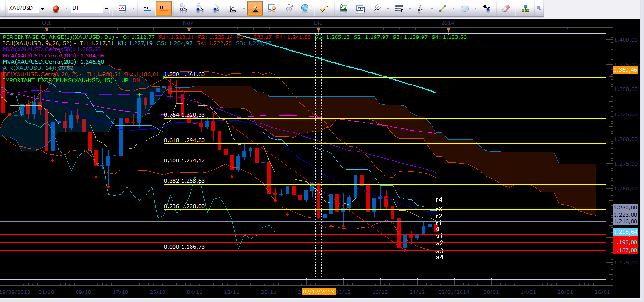Click the r4 resistance level label
The height and width of the screenshot is (302, 644).
(439, 200)
